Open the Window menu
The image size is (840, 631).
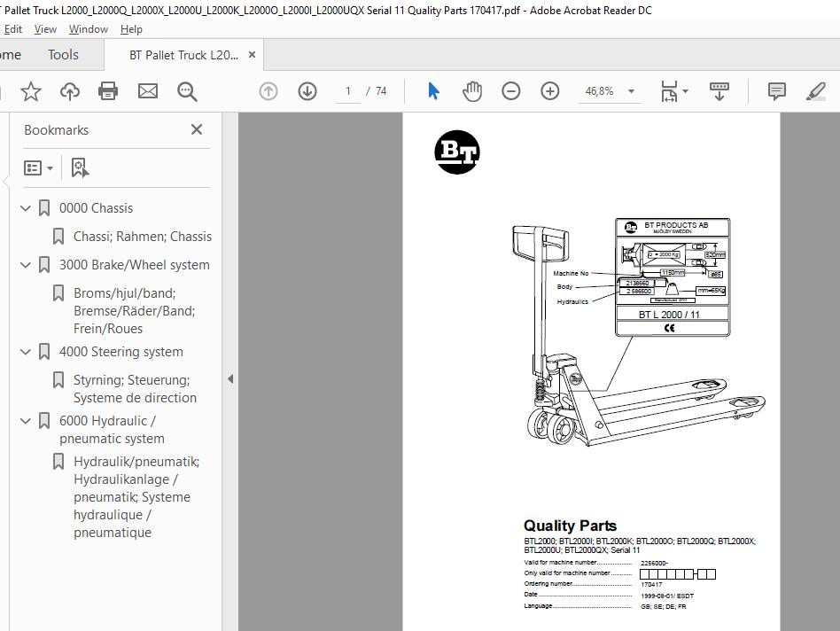[x=89, y=29]
